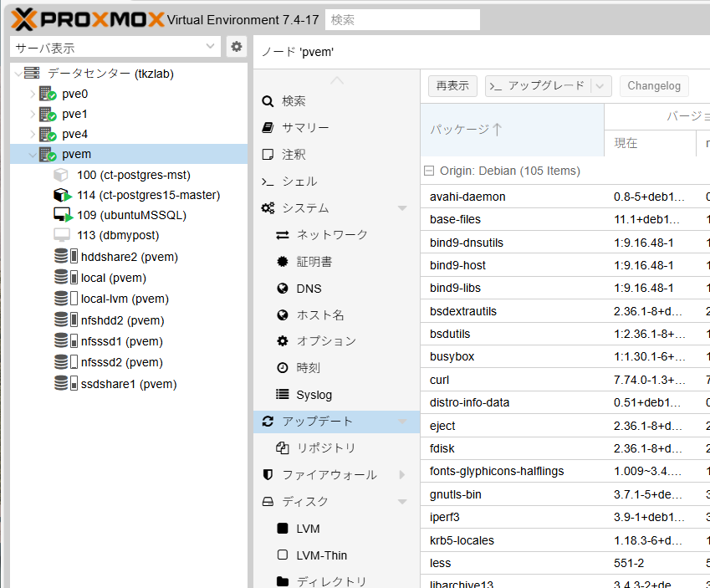Expand the pve1 node
Viewport: 710px width, 588px height.
coord(32,114)
